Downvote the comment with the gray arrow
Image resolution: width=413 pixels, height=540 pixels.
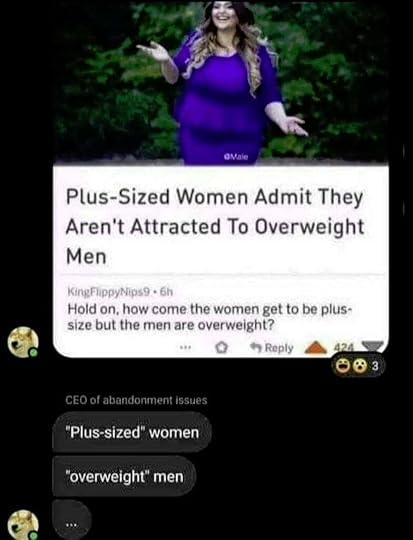click(372, 346)
